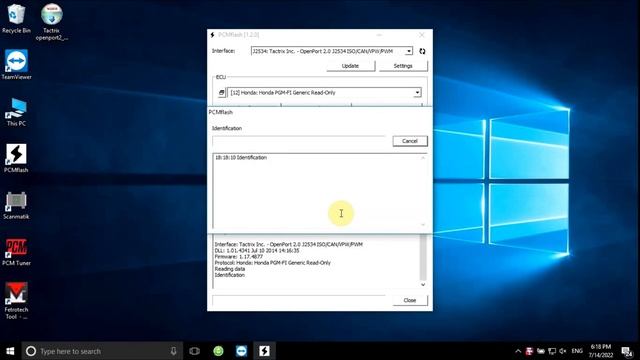Click the Identification progress bar
Viewport: 640px width, 360px height.
(x=299, y=141)
